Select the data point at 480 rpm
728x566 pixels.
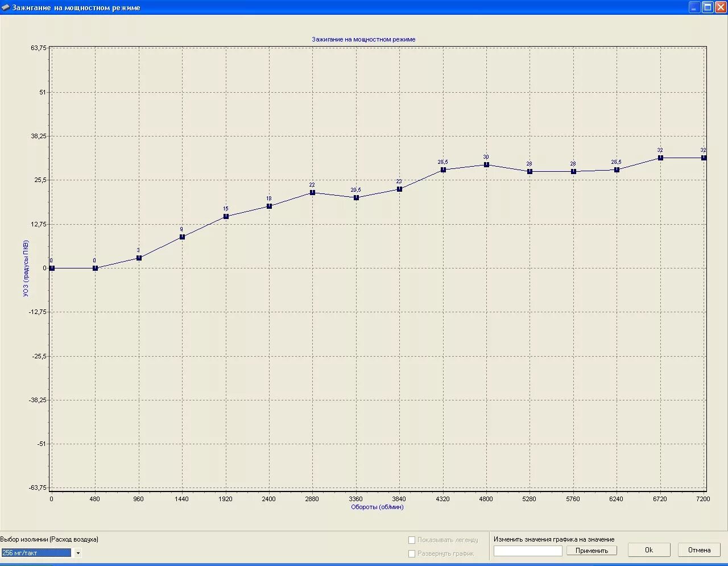tap(95, 268)
